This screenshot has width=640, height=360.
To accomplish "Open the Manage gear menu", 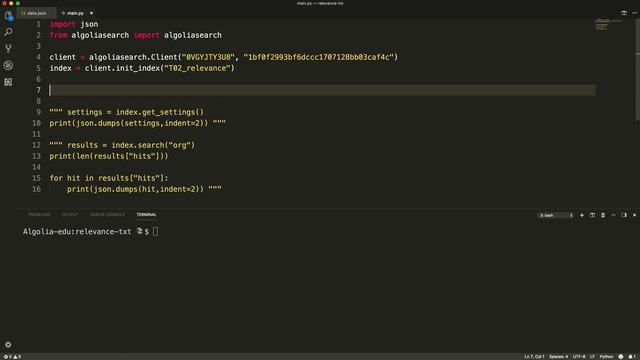I will click(x=8, y=344).
